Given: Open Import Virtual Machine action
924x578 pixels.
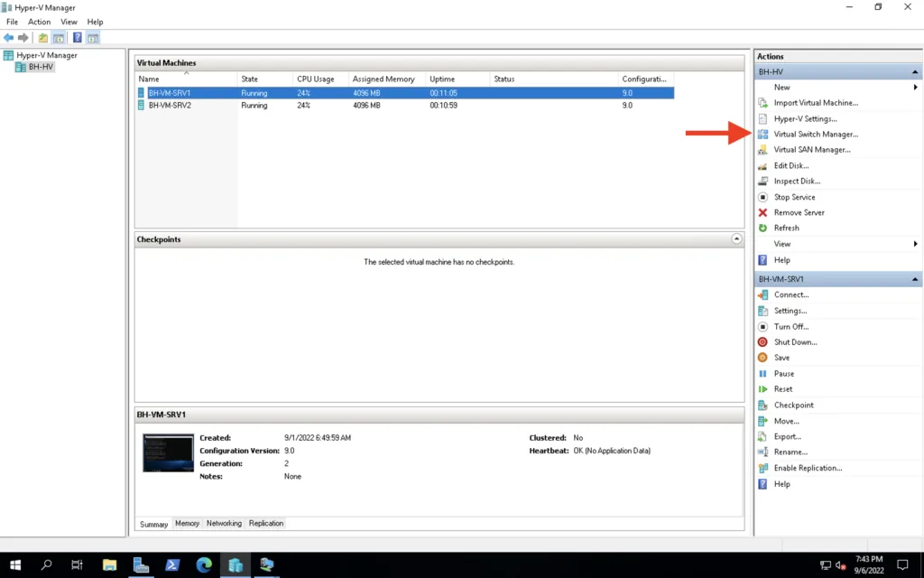Looking at the screenshot, I should pyautogui.click(x=816, y=103).
